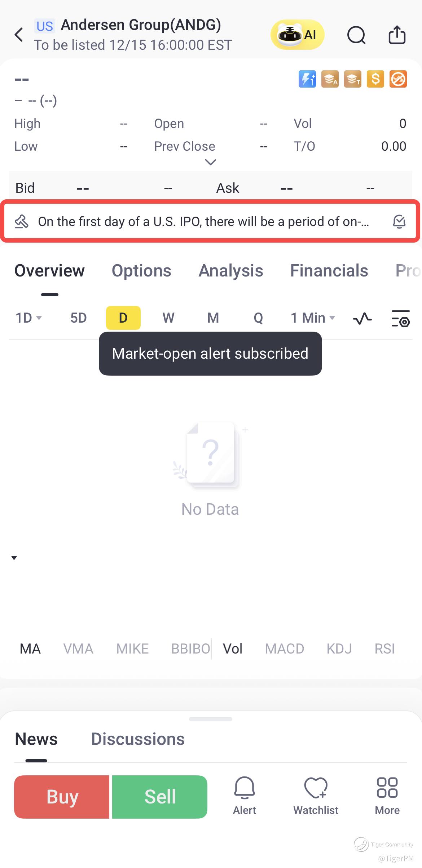
Task: Tap the share icon
Action: coord(397,35)
